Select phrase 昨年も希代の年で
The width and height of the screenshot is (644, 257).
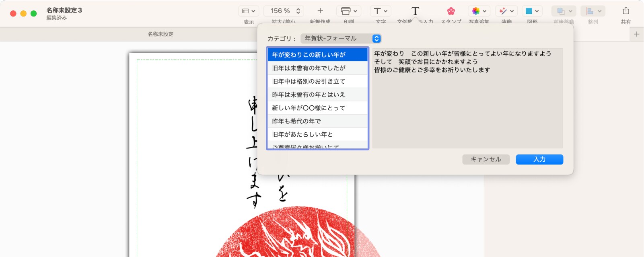[318, 121]
